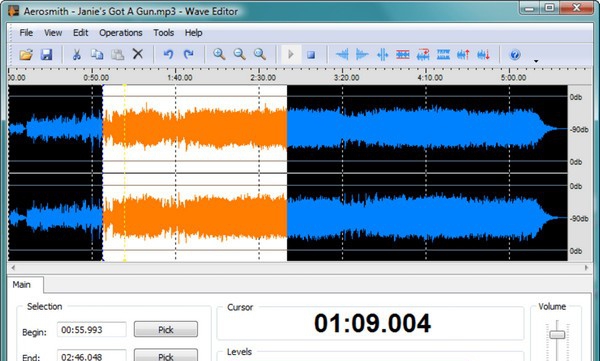The height and width of the screenshot is (361, 600).
Task: Click the yellow cursor line in the waveform
Action: (124, 173)
